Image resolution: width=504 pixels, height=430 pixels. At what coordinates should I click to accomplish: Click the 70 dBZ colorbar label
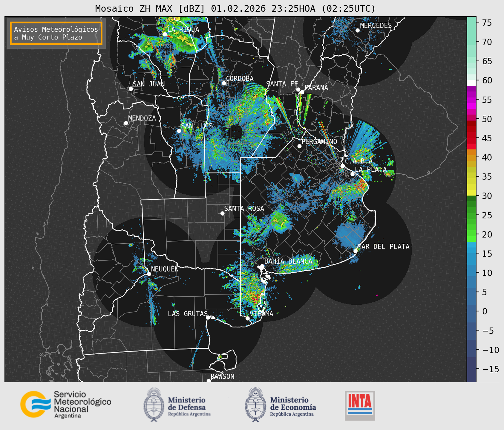487,42
